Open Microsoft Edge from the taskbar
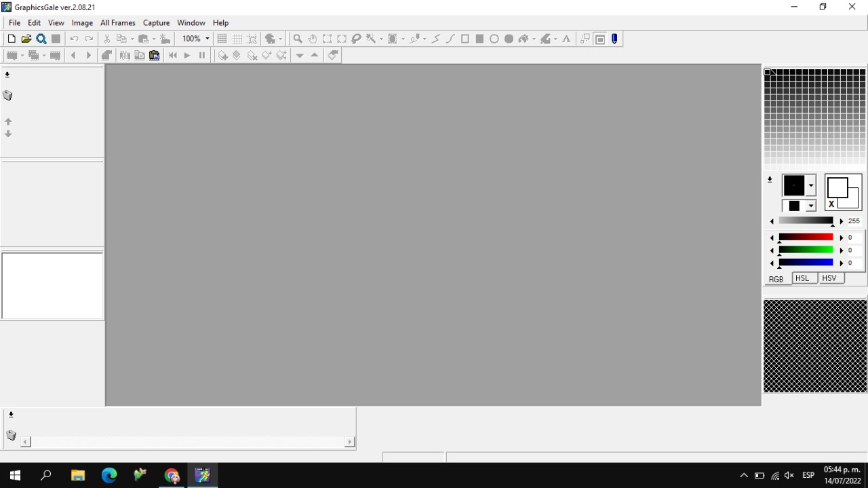 pos(109,475)
